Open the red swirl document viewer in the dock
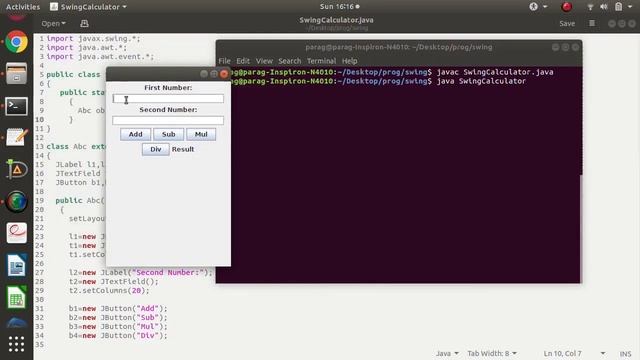The height and width of the screenshot is (360, 640). click(16, 233)
